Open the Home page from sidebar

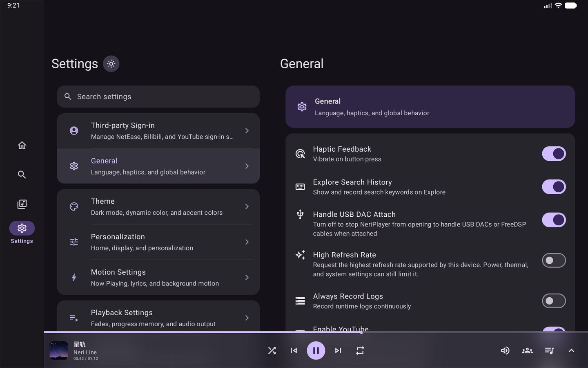tap(22, 145)
